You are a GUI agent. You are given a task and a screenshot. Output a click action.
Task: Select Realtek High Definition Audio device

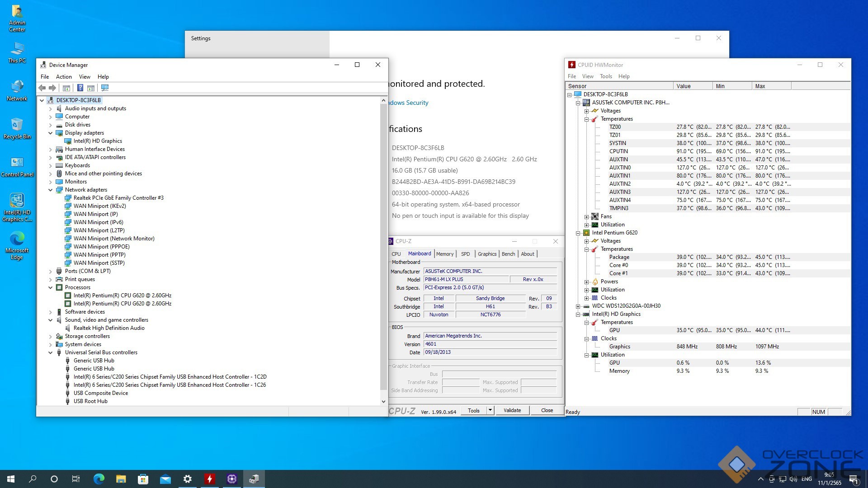(x=109, y=328)
